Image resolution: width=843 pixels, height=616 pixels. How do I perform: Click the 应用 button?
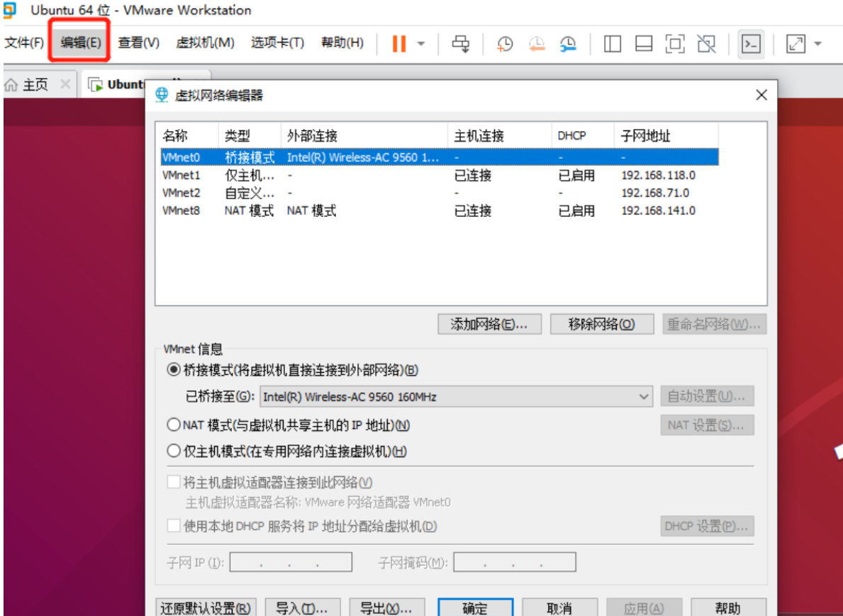coord(644,608)
